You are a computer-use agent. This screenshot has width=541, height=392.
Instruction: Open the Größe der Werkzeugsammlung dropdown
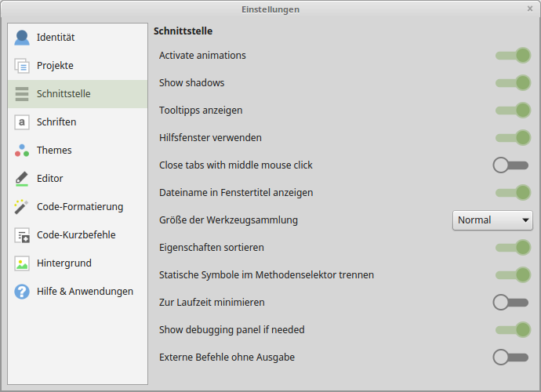tap(492, 220)
